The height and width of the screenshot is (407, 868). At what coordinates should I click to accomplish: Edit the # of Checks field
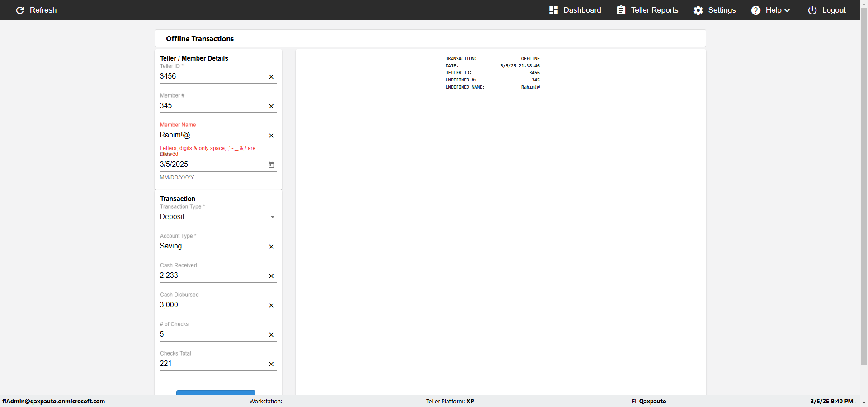pyautogui.click(x=212, y=334)
